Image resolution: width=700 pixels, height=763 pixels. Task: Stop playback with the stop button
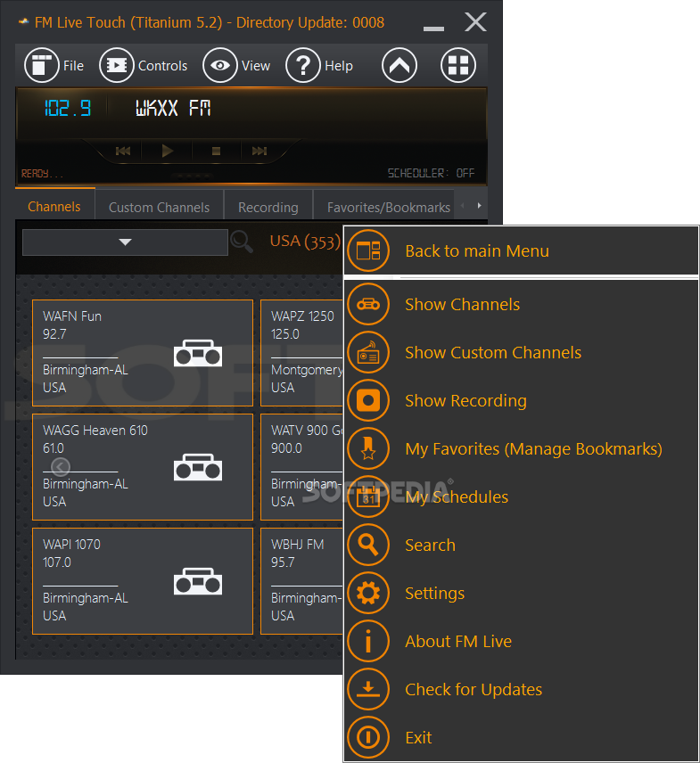pos(216,152)
